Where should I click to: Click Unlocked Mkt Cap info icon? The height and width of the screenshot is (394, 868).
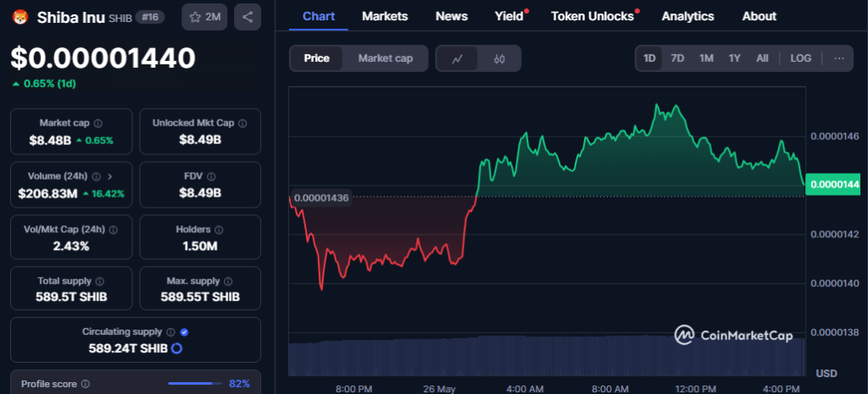pos(243,124)
